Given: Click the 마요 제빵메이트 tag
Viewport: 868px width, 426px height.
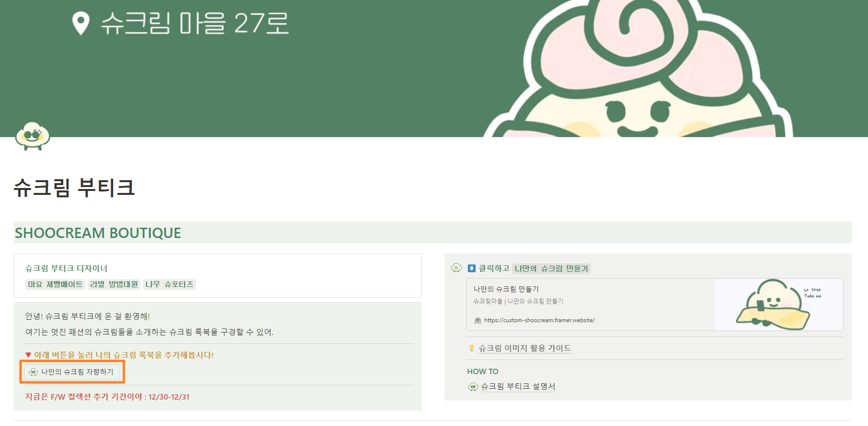Looking at the screenshot, I should point(55,284).
